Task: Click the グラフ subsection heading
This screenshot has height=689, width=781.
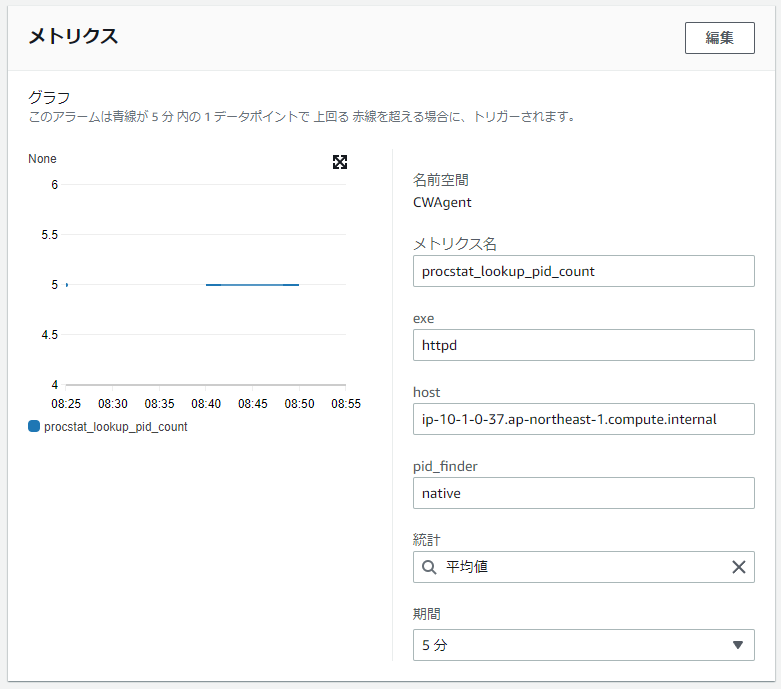Action: tap(49, 97)
